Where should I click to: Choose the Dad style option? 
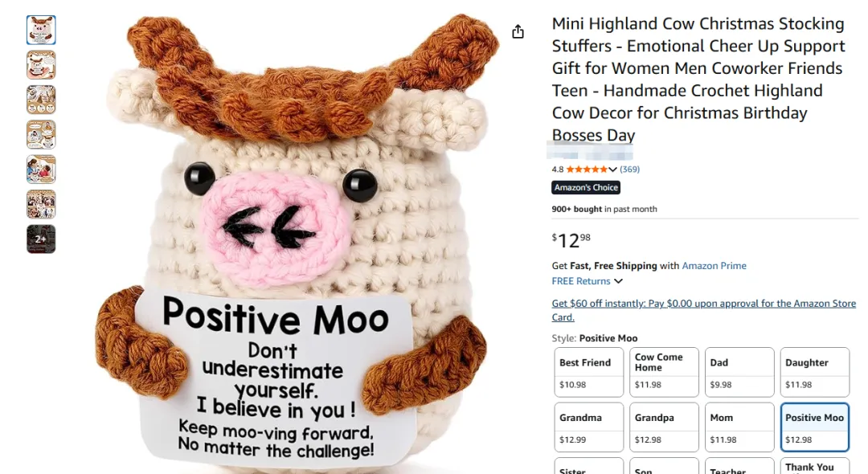pos(739,372)
